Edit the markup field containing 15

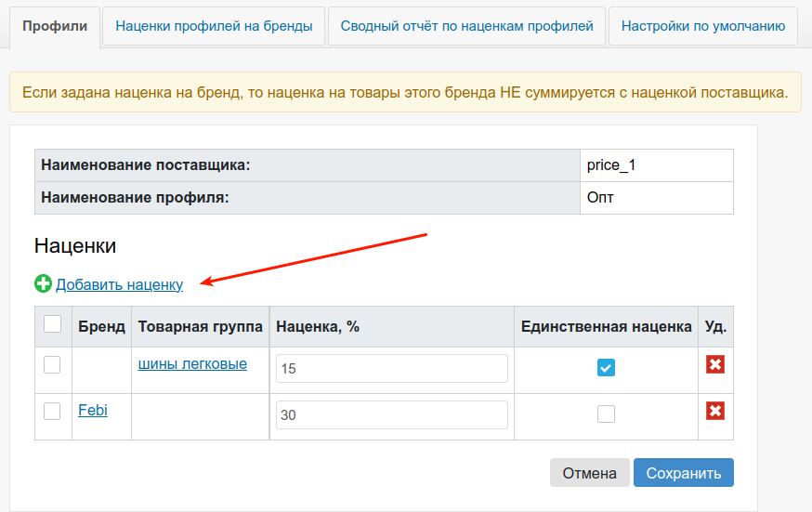tap(391, 369)
